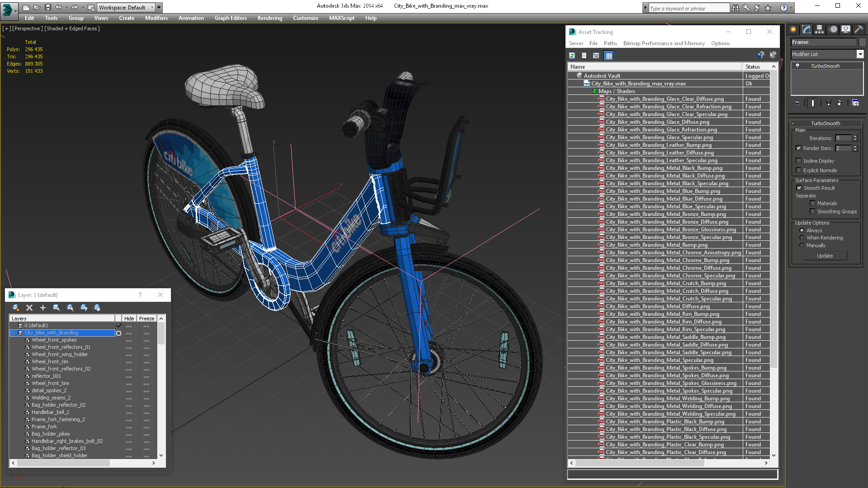Click the Update button in TurboSmooth
The image size is (868, 488).
click(825, 256)
